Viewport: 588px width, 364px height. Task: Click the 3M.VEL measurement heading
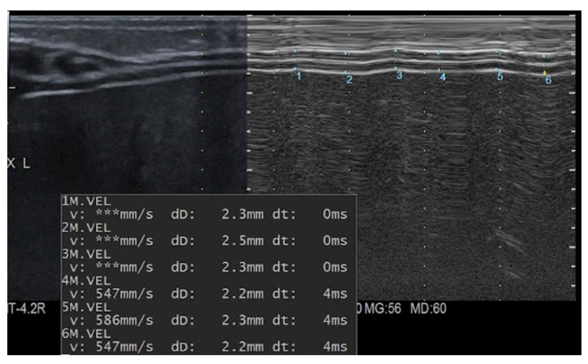click(x=87, y=254)
